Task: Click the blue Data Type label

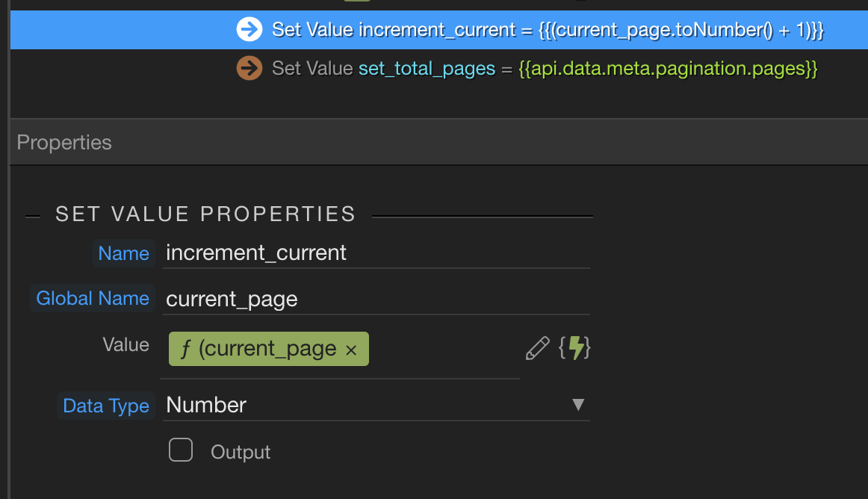Action: (106, 406)
